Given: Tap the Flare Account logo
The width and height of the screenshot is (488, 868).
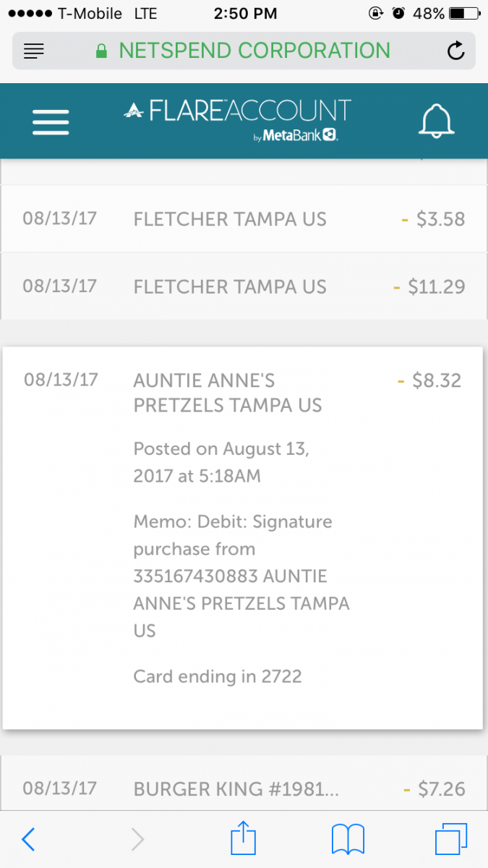Looking at the screenshot, I should tap(238, 120).
